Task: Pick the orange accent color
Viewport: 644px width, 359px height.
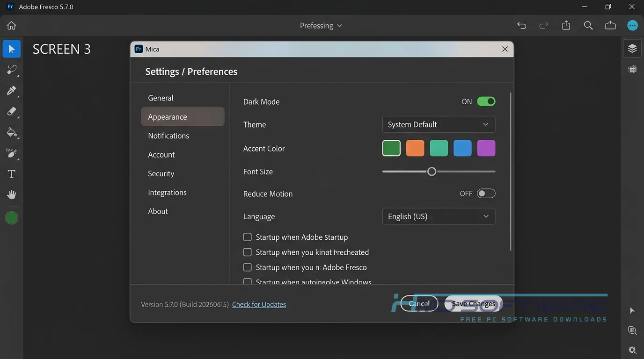Action: pos(415,148)
